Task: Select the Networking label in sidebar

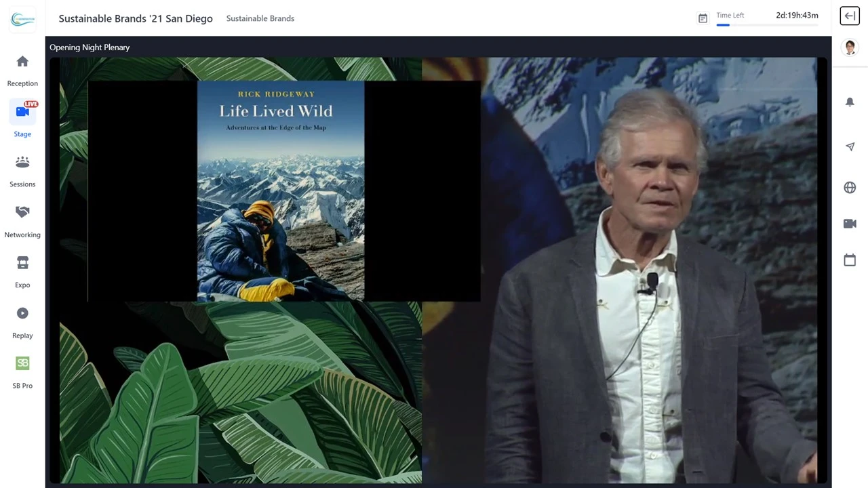Action: [x=22, y=235]
